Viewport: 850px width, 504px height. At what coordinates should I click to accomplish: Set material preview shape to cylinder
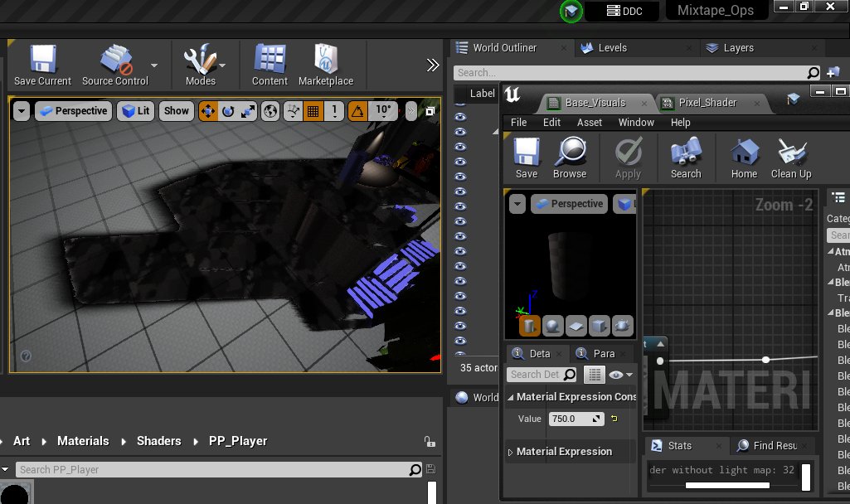click(x=529, y=327)
